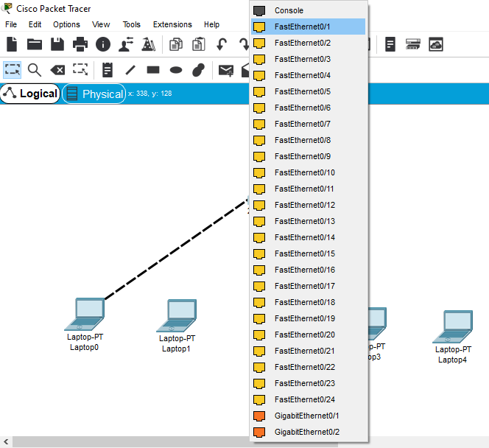Click the New file icon
489x448 pixels.
[x=12, y=44]
